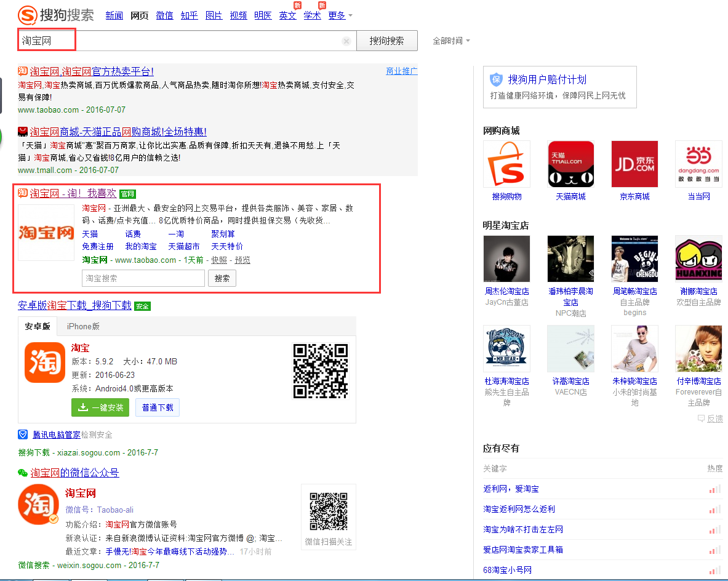Image resolution: width=728 pixels, height=581 pixels.
Task: Open the 预览 preview link
Action: 242,260
